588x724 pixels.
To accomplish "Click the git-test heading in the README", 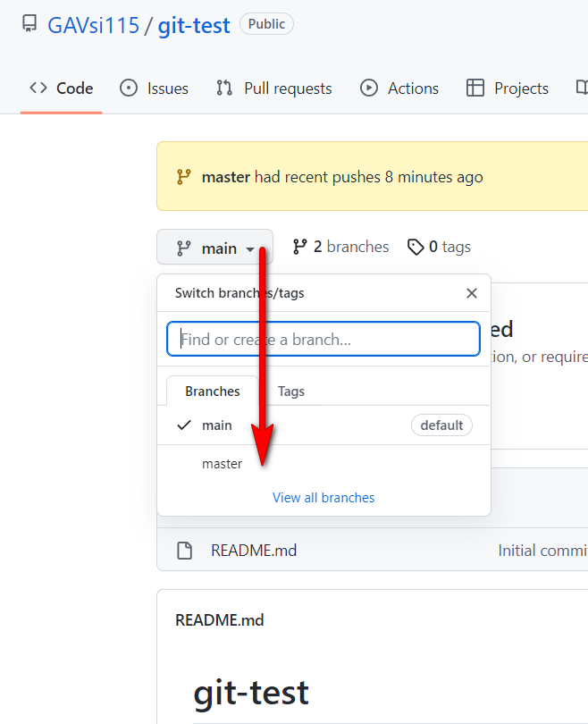I will click(x=251, y=694).
